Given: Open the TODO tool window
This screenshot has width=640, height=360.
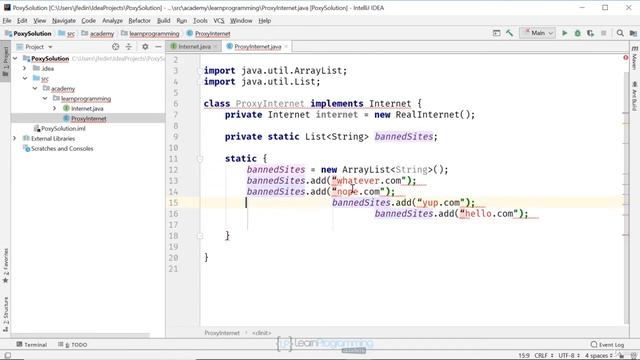Looking at the screenshot, I should click(x=73, y=344).
